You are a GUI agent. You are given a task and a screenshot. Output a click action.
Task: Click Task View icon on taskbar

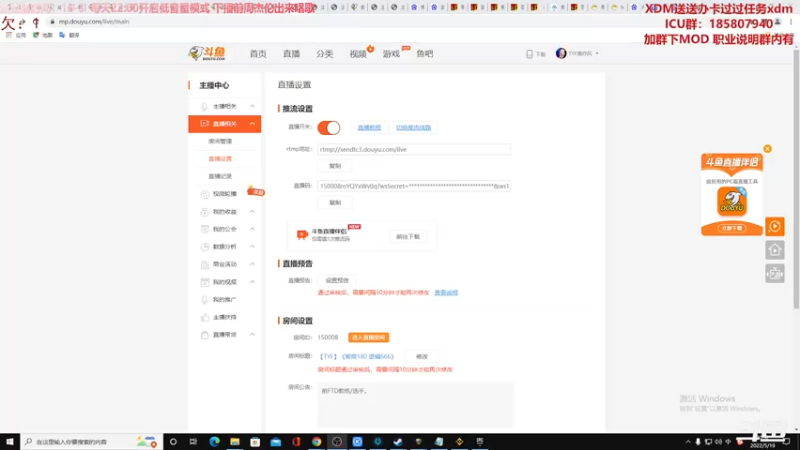pos(193,441)
